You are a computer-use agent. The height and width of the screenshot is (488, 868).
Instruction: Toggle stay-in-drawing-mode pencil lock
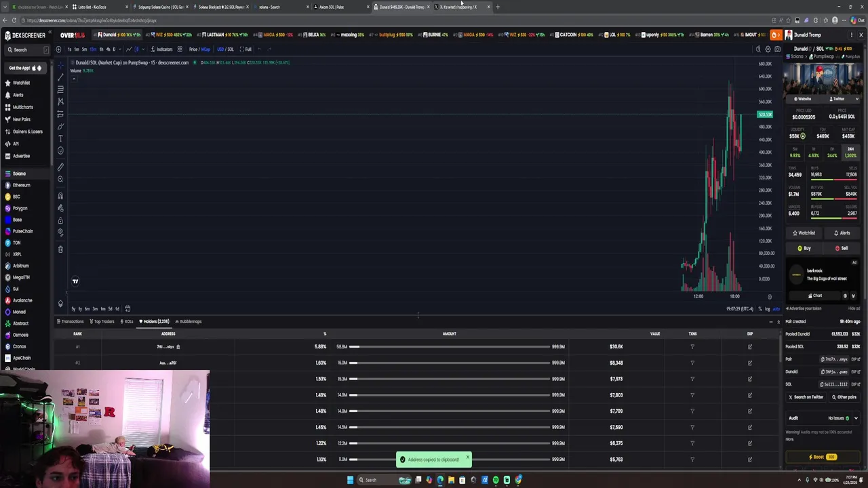click(x=60, y=208)
